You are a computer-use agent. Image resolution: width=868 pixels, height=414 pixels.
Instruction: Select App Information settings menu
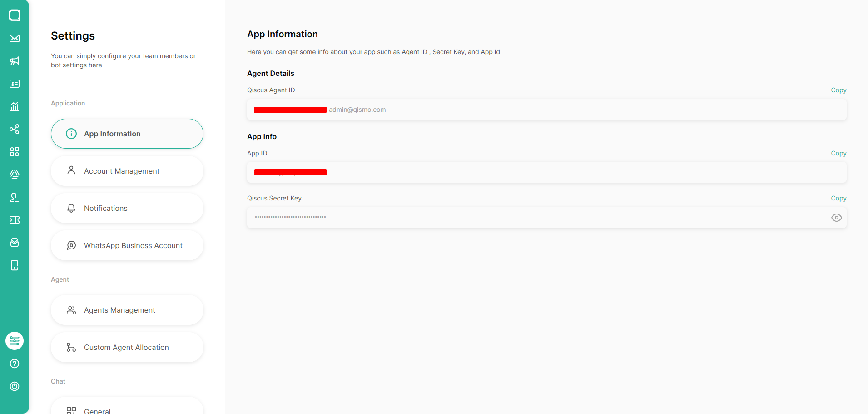click(x=127, y=134)
